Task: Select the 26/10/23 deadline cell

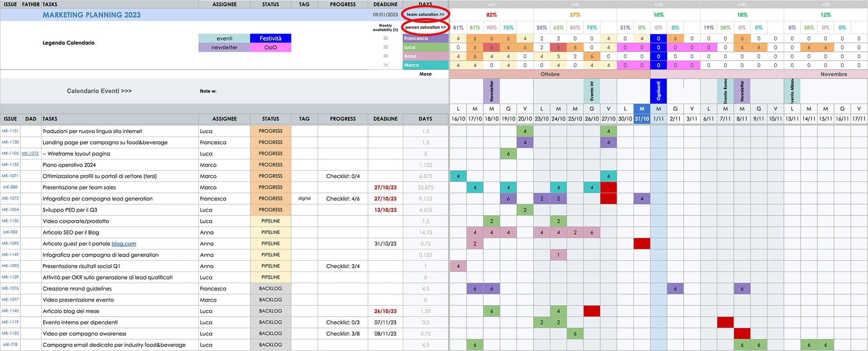Action: tap(385, 311)
